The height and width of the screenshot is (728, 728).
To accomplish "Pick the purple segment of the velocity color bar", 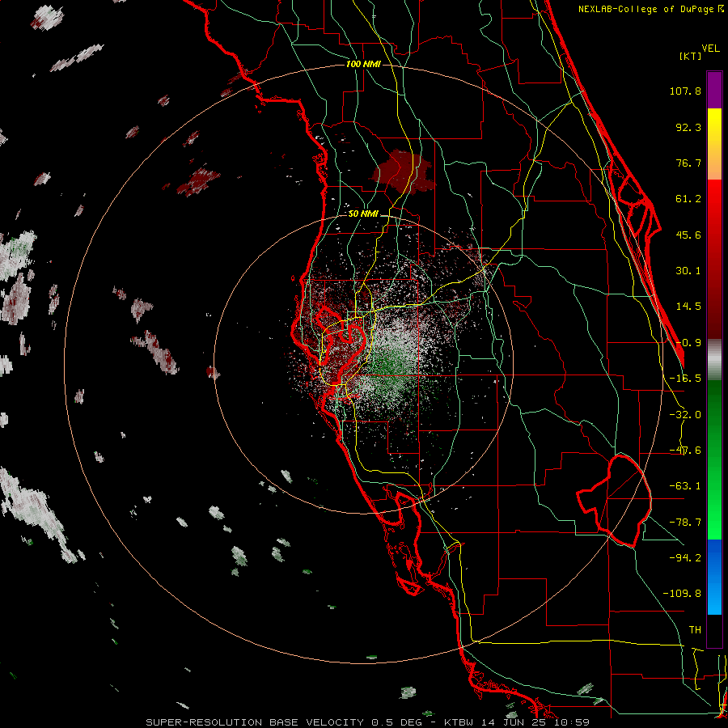I will click(x=714, y=90).
